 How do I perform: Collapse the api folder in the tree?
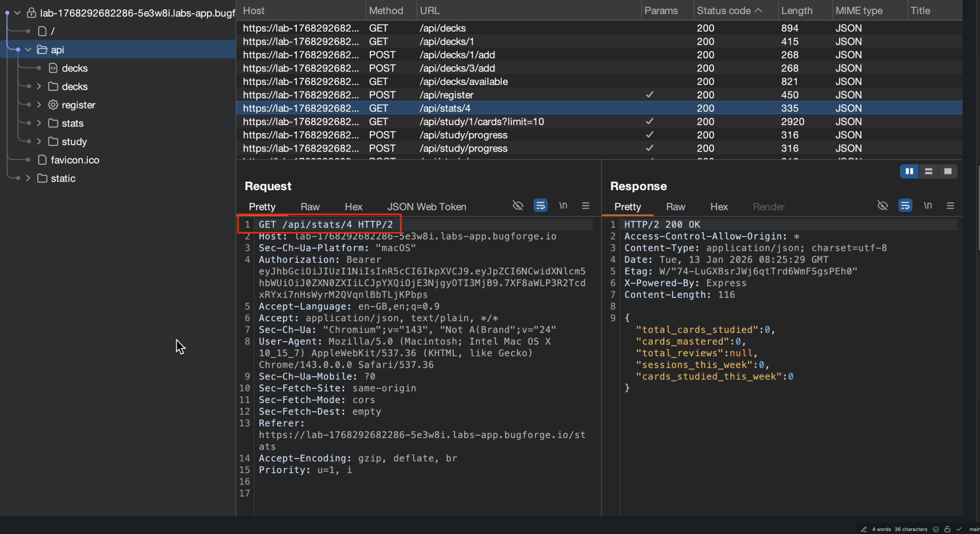(28, 49)
